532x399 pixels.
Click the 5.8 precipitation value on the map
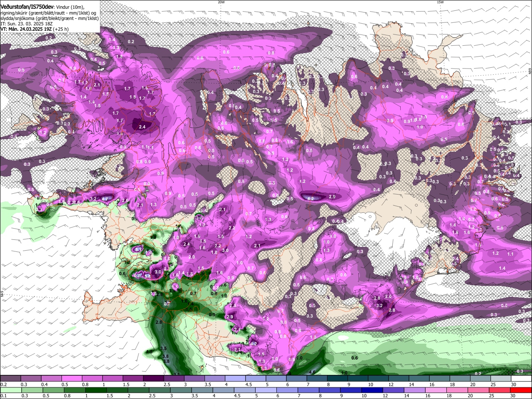(147, 276)
